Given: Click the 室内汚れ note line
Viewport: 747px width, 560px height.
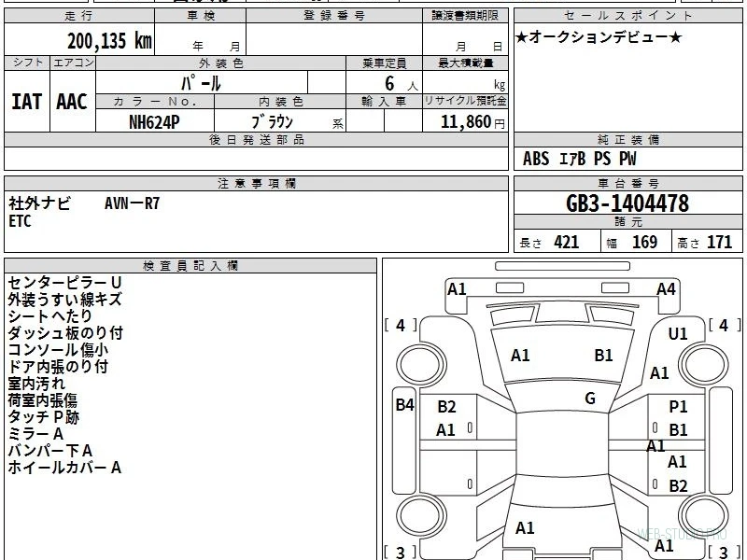Looking at the screenshot, I should (x=36, y=384).
